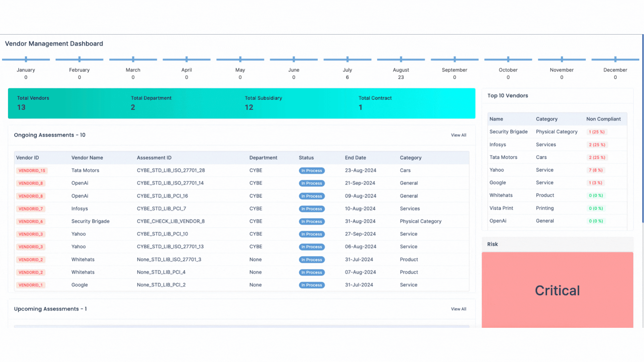Open View All for Ongoing Assessments
This screenshot has width=644, height=362.
point(458,135)
